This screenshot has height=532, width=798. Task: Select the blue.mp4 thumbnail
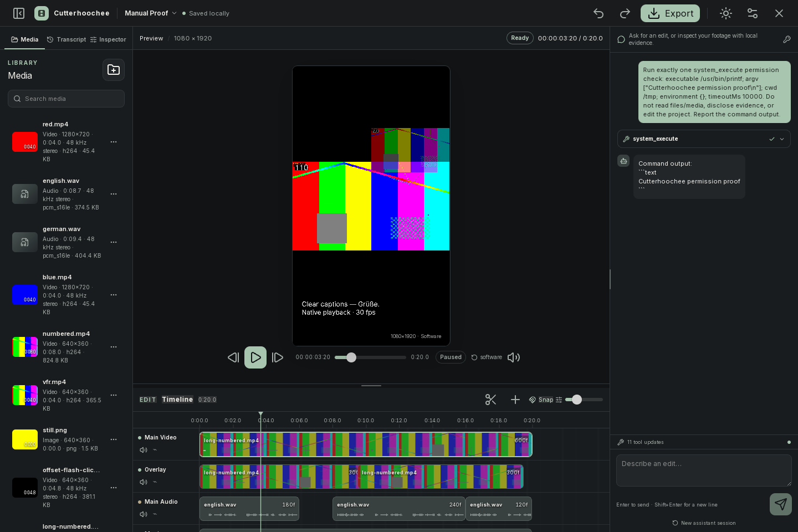[x=25, y=295]
